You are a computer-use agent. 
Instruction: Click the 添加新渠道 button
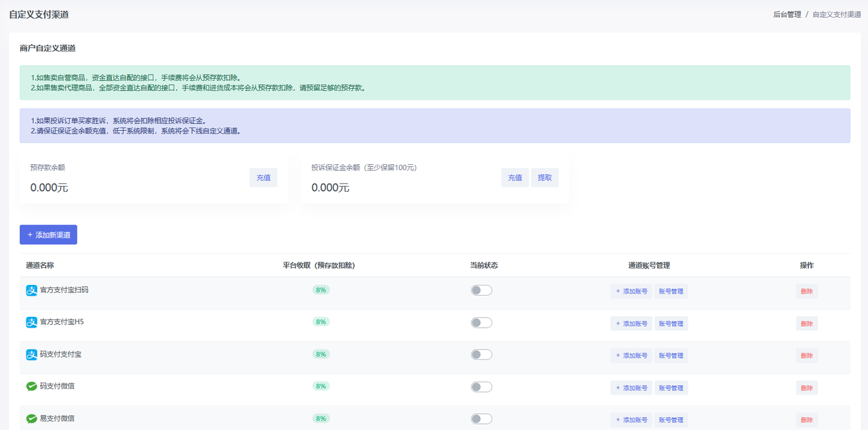click(x=48, y=235)
